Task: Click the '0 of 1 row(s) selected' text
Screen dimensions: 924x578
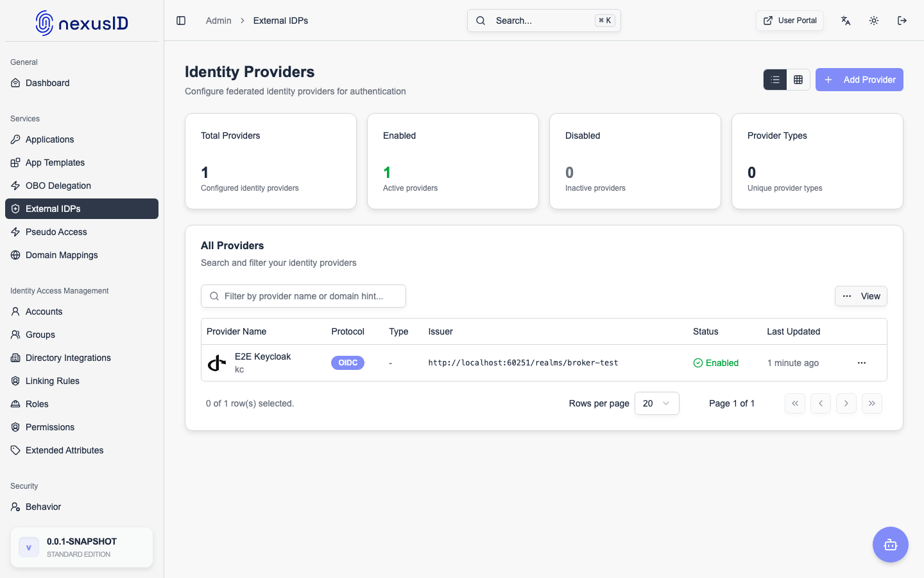Action: (250, 403)
